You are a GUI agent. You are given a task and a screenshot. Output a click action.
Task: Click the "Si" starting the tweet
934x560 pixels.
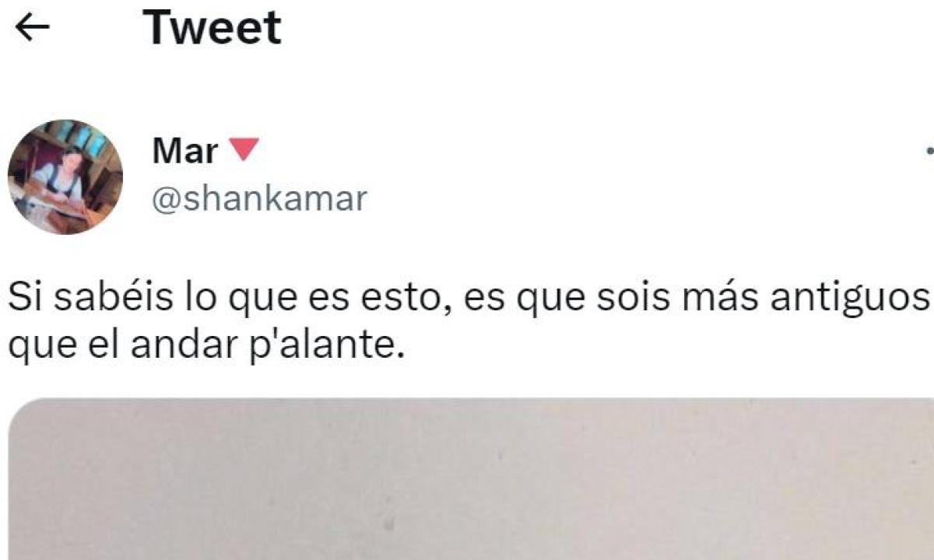pyautogui.click(x=23, y=298)
